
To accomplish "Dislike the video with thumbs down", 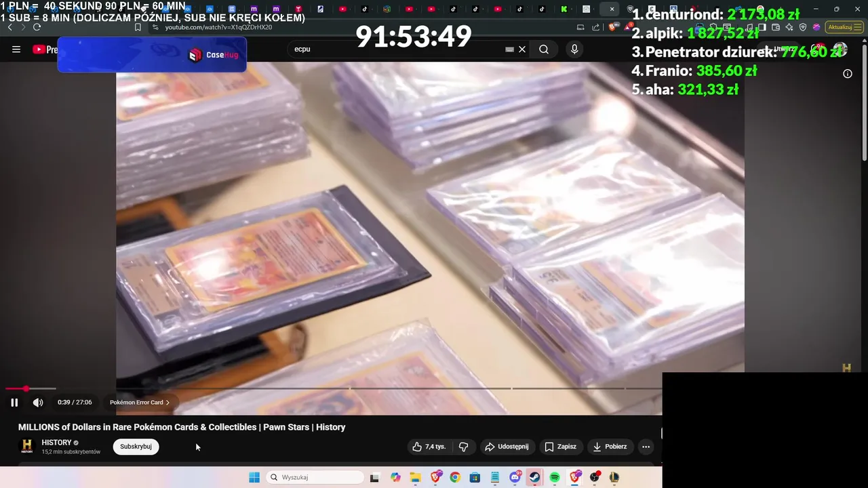I will click(464, 447).
